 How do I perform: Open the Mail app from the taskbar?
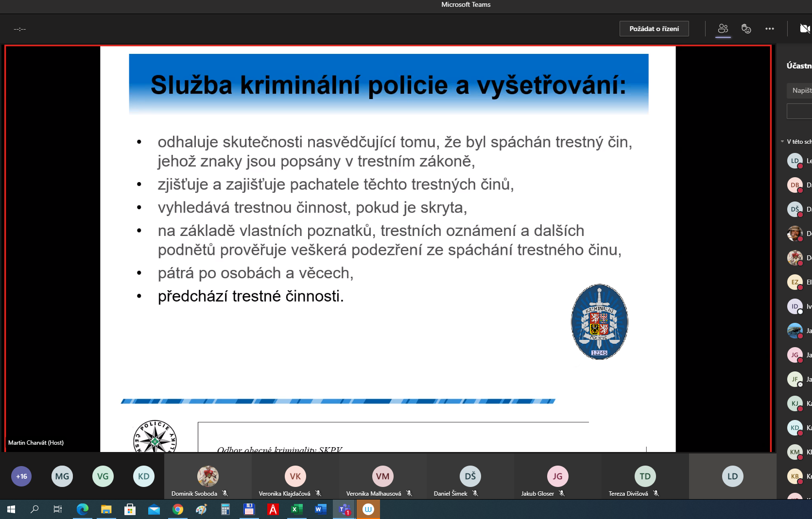(x=154, y=509)
